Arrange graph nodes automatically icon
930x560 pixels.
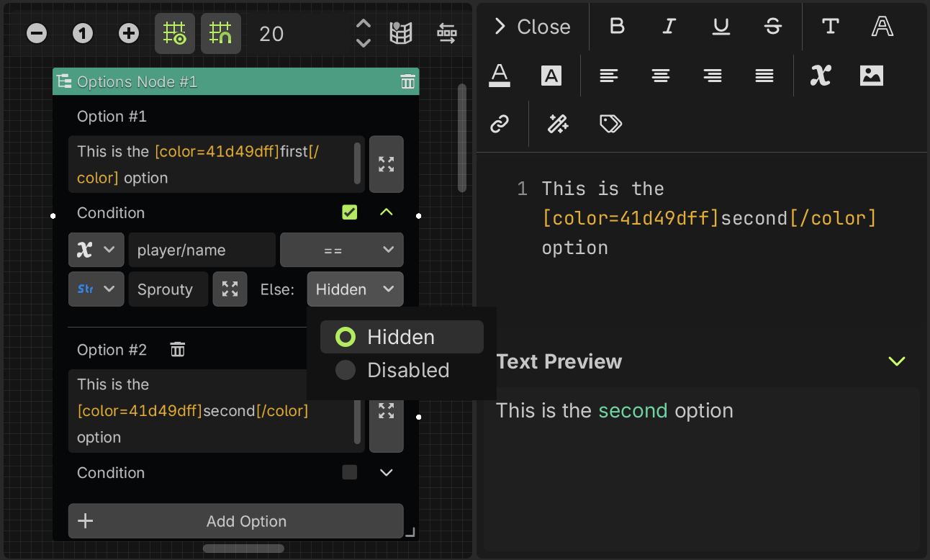(x=447, y=34)
